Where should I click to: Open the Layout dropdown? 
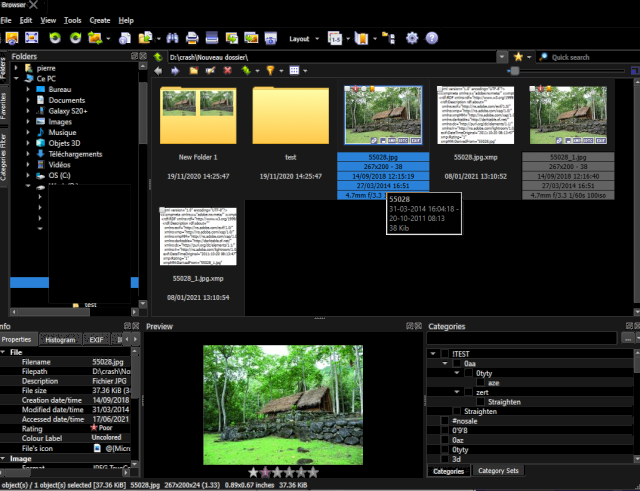[x=304, y=39]
